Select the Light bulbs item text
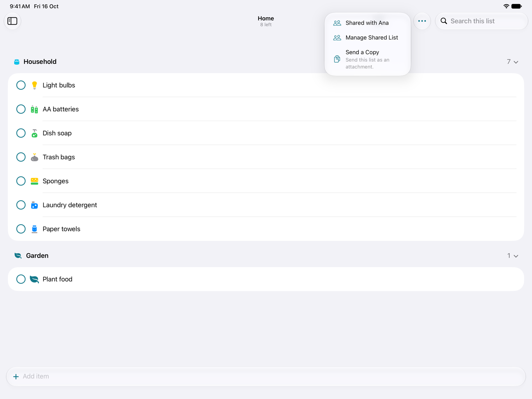This screenshot has width=532, height=399. point(59,85)
